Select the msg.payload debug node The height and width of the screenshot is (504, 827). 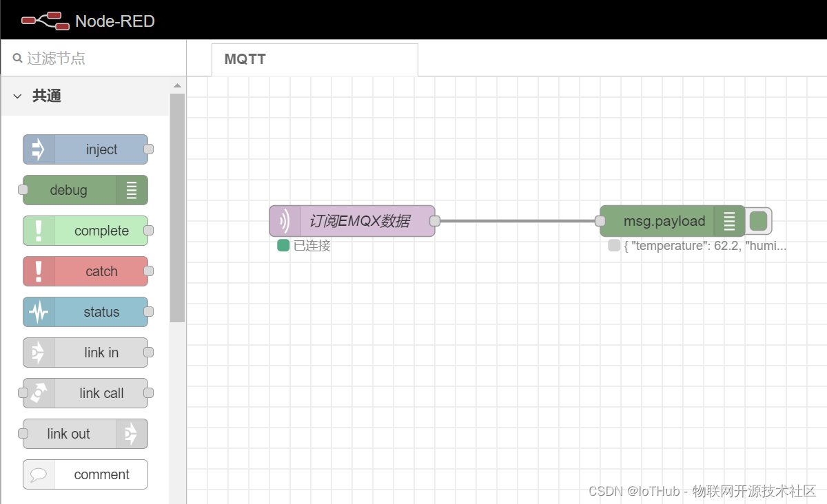pos(673,221)
